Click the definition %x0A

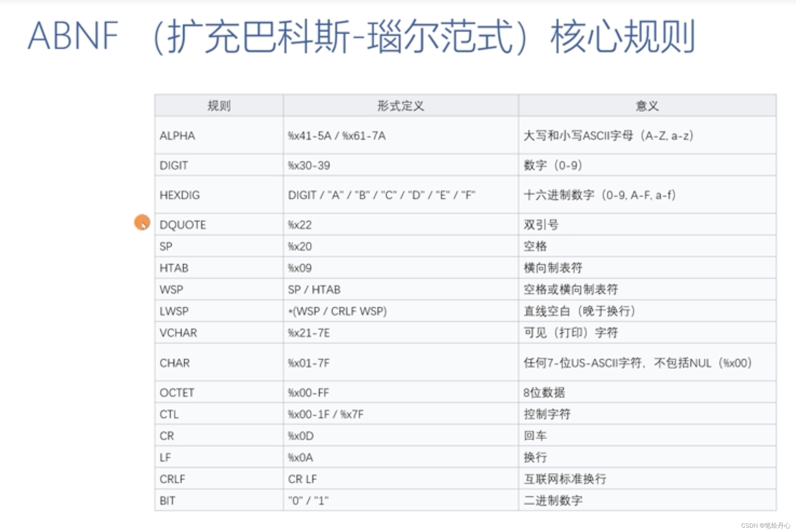tap(300, 457)
